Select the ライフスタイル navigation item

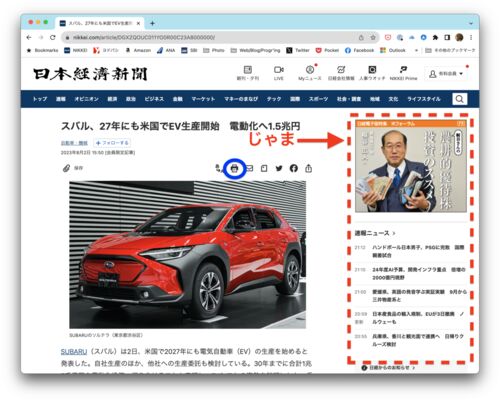pyautogui.click(x=424, y=99)
